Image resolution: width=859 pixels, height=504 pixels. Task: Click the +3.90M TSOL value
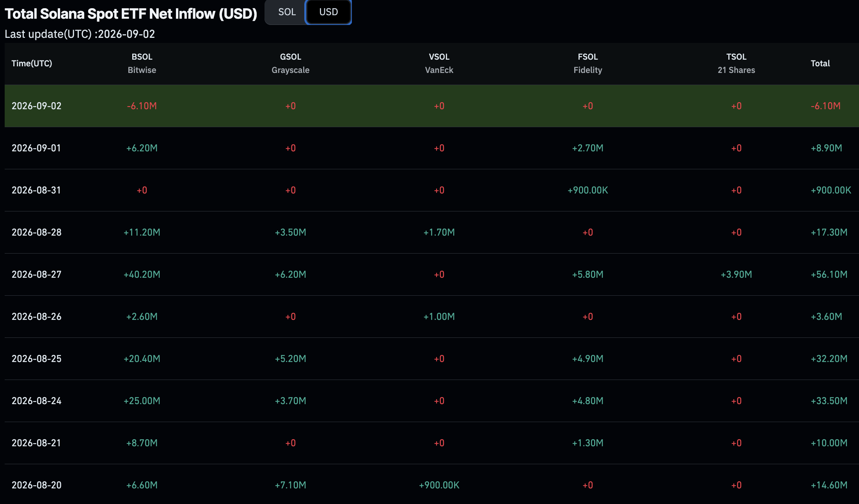point(737,274)
